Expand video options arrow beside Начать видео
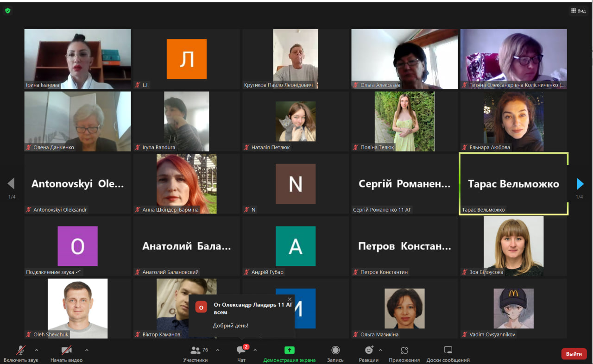593x364 pixels. pos(87,350)
